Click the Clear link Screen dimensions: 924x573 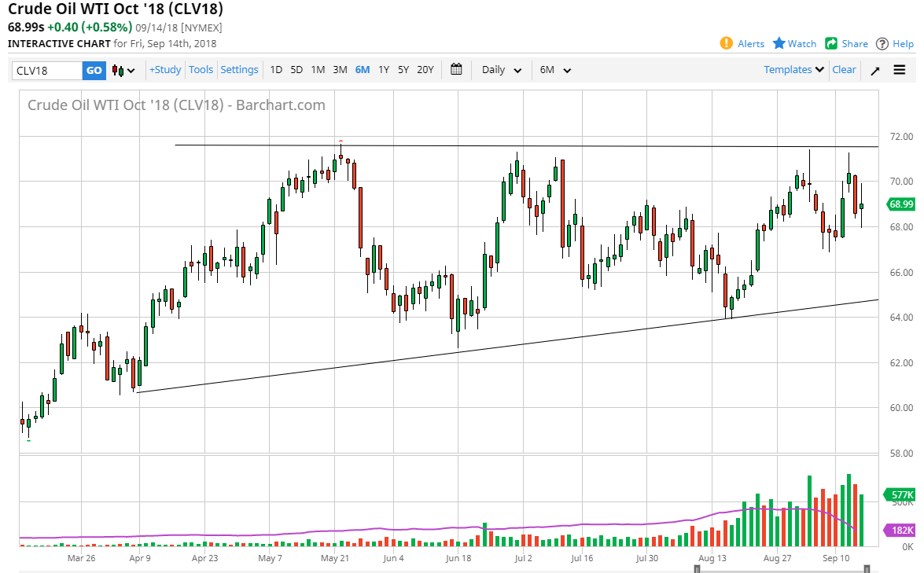pos(844,70)
